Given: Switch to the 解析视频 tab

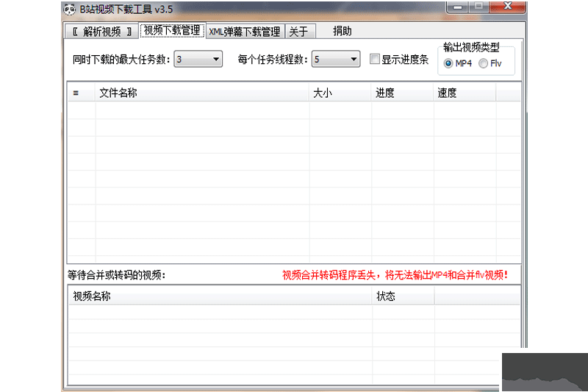Looking at the screenshot, I should (x=101, y=32).
